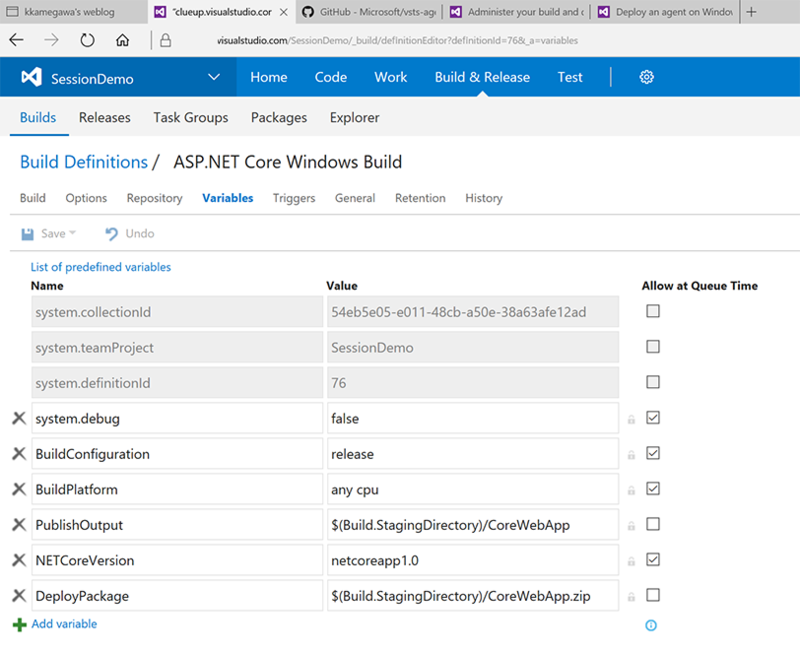Edit the BuildConfiguration value field
This screenshot has width=800, height=653.
pos(473,454)
